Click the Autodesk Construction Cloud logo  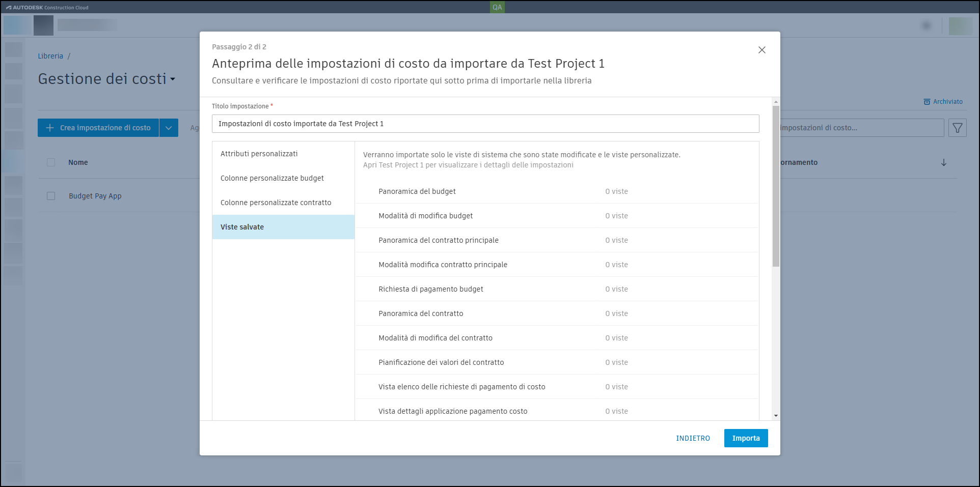(47, 8)
